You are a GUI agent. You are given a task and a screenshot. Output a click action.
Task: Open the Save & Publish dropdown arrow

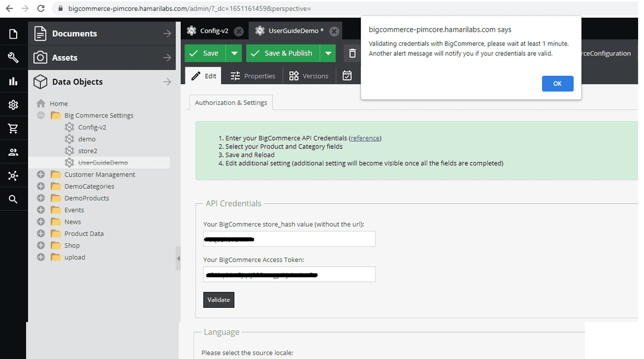coord(328,54)
